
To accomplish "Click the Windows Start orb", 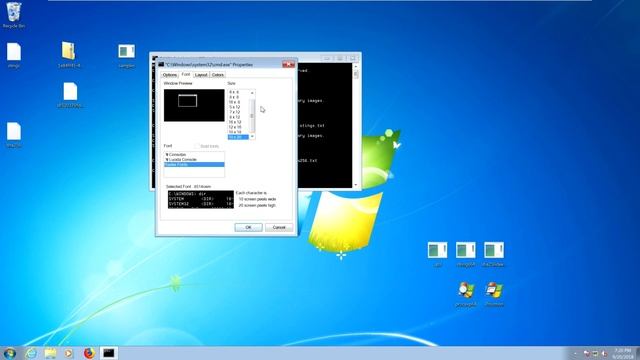I will tap(10, 353).
